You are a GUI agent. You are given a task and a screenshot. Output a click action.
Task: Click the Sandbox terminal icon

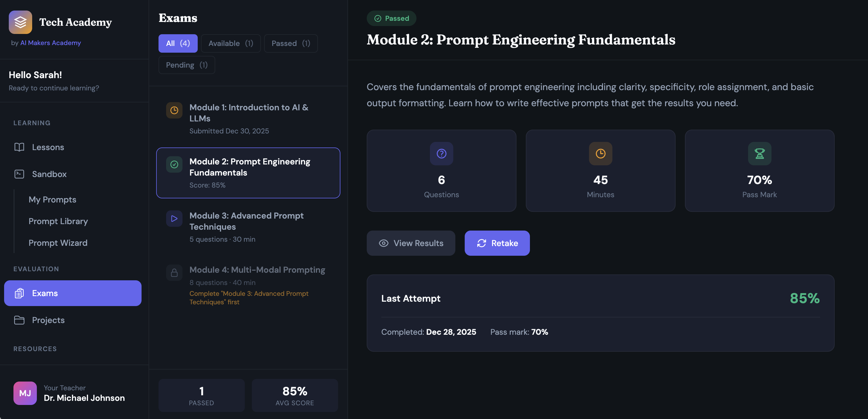(19, 174)
